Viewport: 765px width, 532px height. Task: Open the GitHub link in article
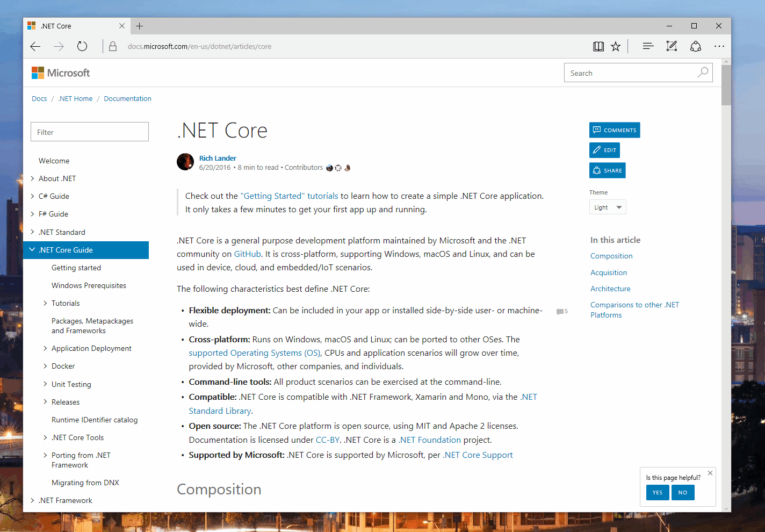(x=248, y=254)
